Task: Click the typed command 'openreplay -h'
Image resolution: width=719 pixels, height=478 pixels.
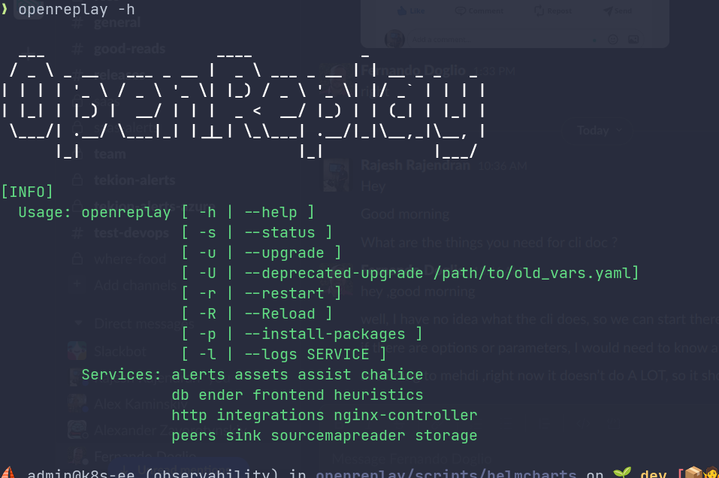Action: pyautogui.click(x=77, y=9)
